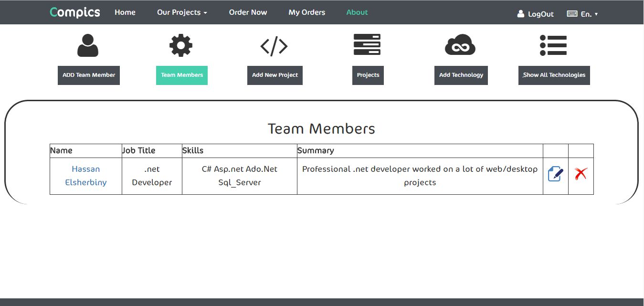This screenshot has width=644, height=306.
Task: Click the ADD Team Member button
Action: (89, 75)
